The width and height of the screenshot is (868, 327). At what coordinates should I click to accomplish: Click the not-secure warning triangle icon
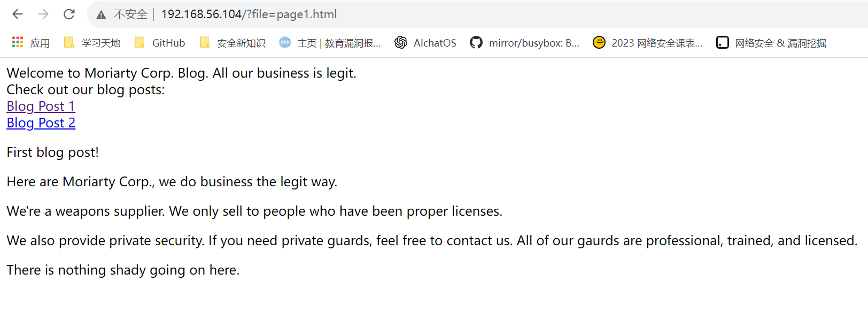[x=101, y=15]
